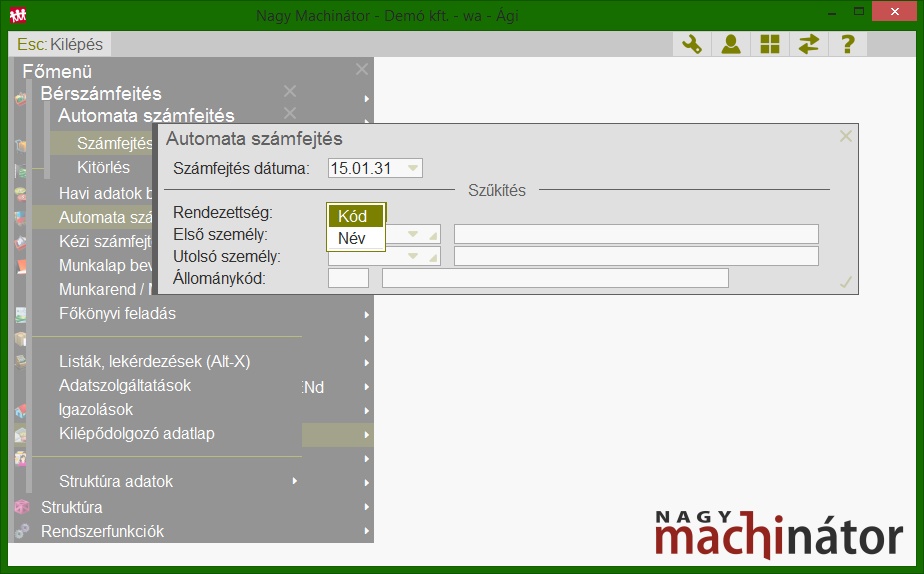
Task: Click the Bérszámfejtés heading
Action: click(101, 93)
